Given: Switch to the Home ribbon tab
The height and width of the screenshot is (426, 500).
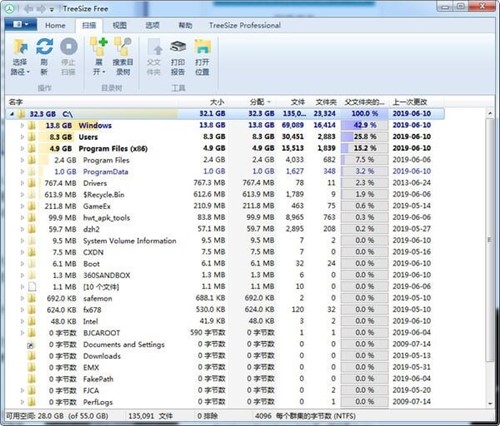Looking at the screenshot, I should click(55, 25).
